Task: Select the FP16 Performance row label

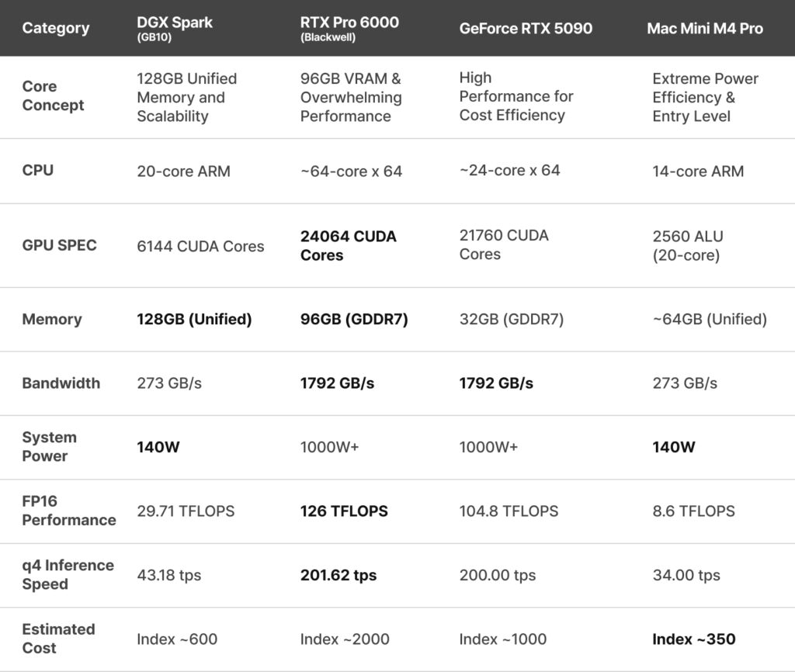Action: (68, 511)
